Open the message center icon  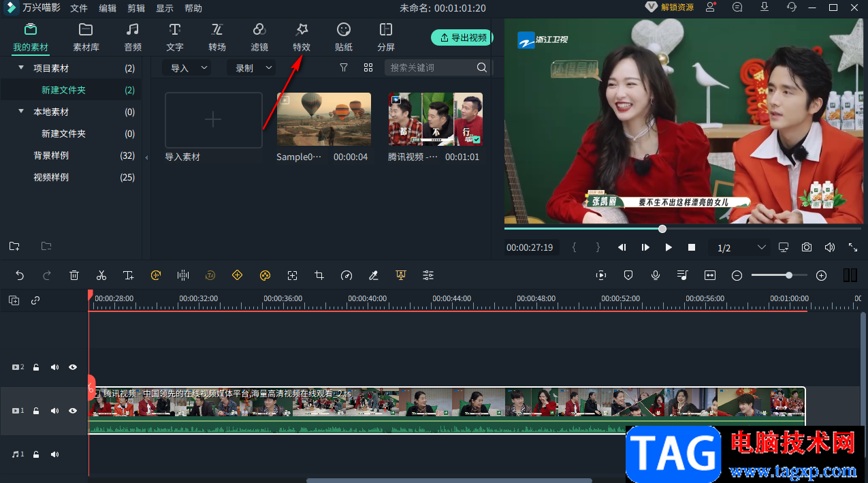tap(737, 7)
